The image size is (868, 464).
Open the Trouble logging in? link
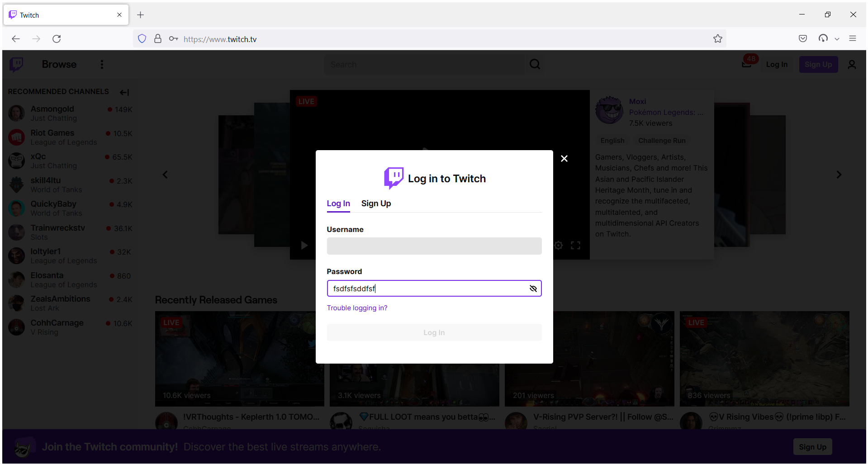357,308
